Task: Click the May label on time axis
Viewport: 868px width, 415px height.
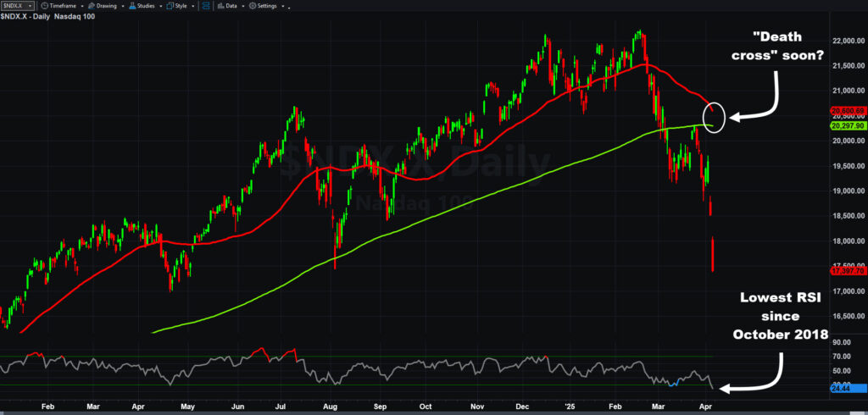Action: 187,406
